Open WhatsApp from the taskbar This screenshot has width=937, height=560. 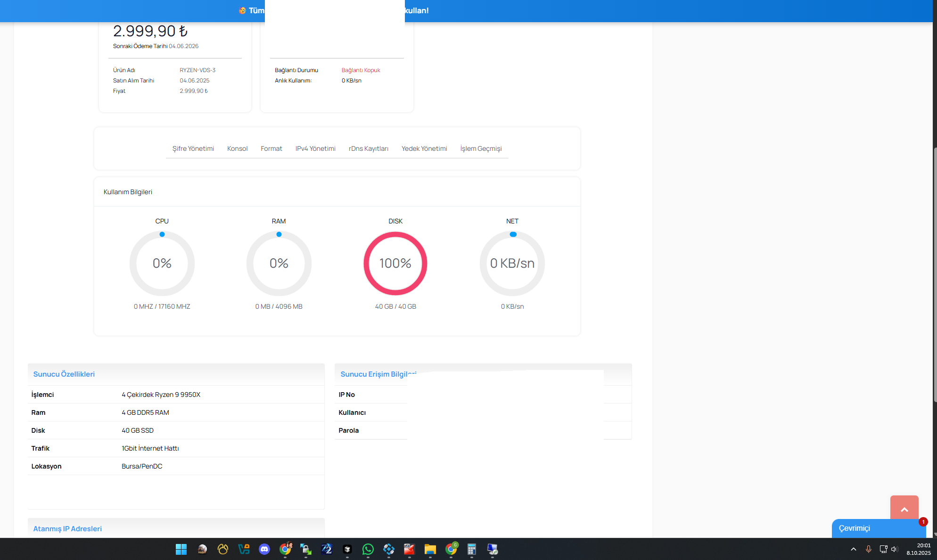368,549
